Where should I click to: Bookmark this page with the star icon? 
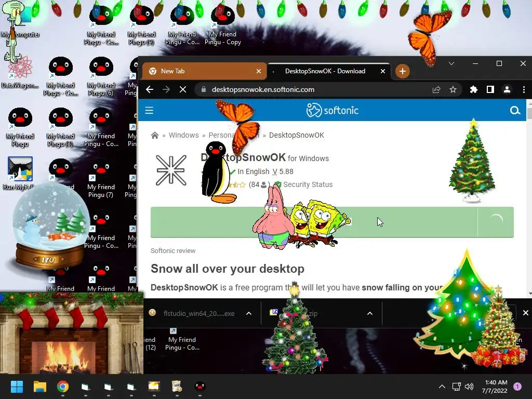pos(453,89)
